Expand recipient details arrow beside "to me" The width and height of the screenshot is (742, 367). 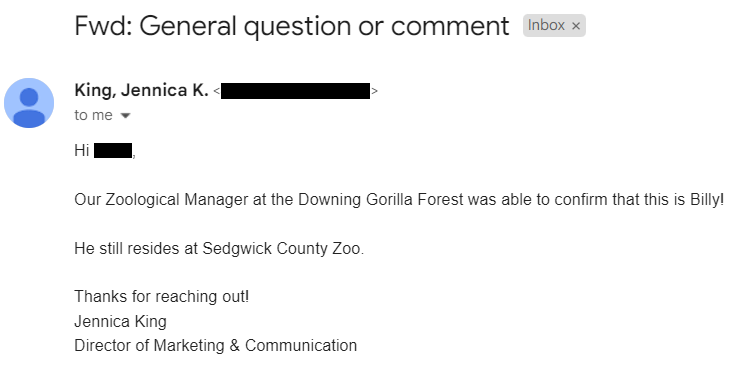coord(125,115)
